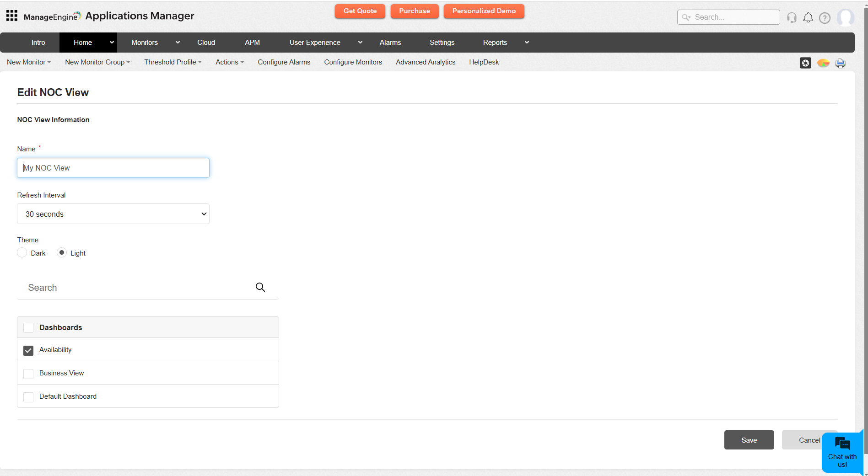The width and height of the screenshot is (868, 476).
Task: Open the Chat with us widget
Action: click(x=842, y=453)
